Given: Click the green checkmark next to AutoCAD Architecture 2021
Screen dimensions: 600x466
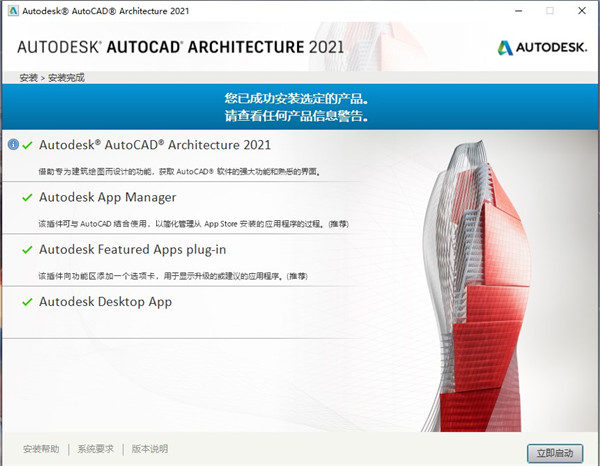Looking at the screenshot, I should (x=27, y=145).
